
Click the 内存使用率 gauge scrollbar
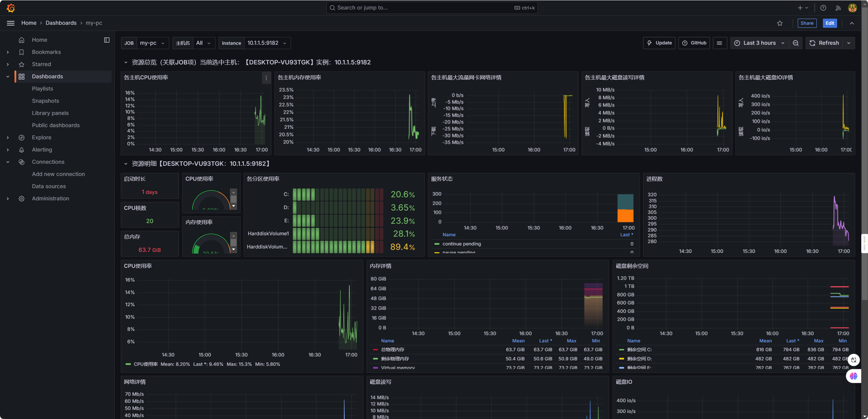(233, 242)
